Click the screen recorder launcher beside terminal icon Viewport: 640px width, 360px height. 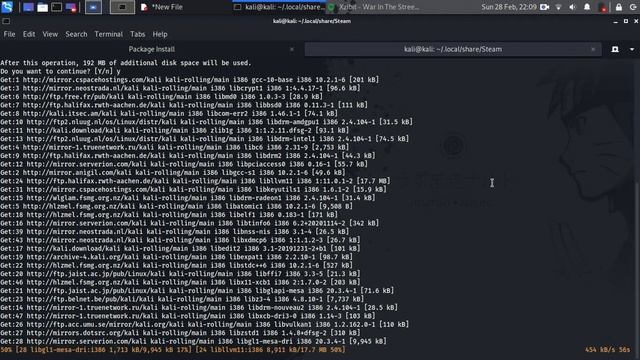71,7
